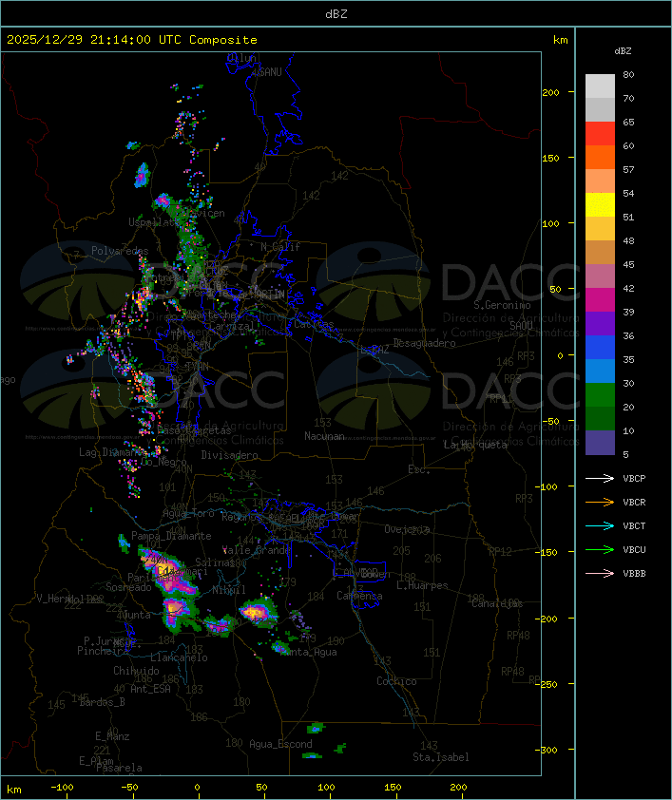Click the Nacunan map label
The width and height of the screenshot is (672, 800).
[x=324, y=436]
